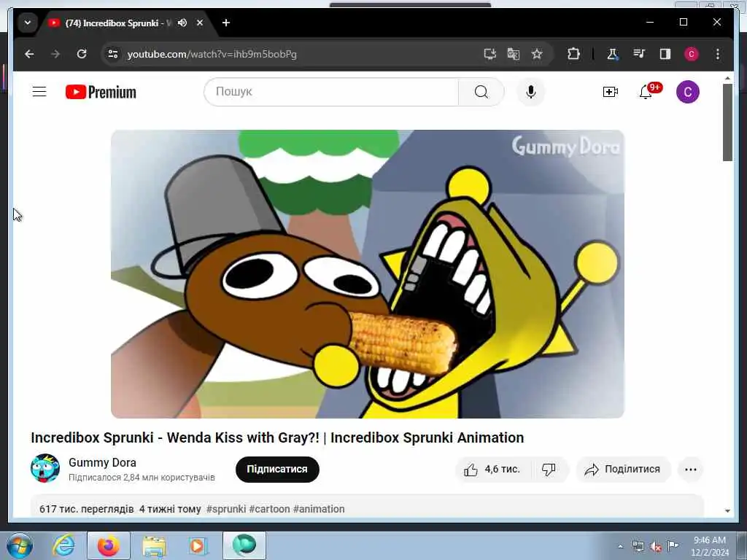747x560 pixels.
Task: View site information icon in address bar
Action: pos(113,54)
